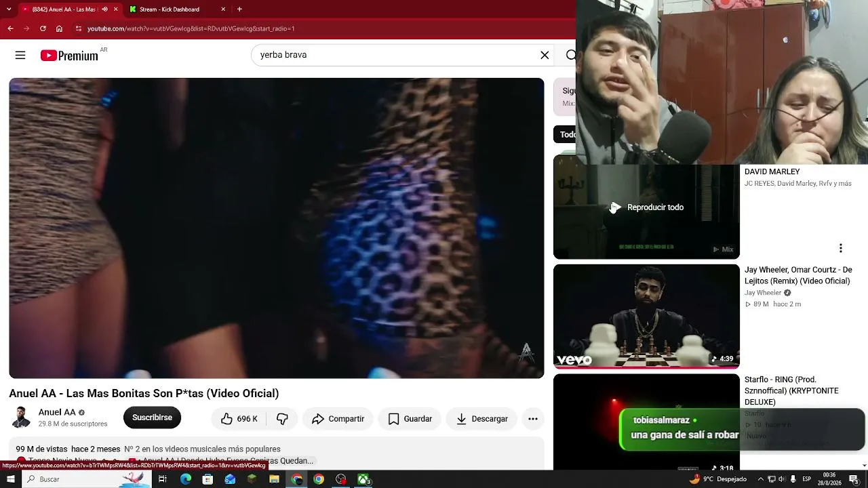The image size is (868, 488).
Task: Go back in browser history
Action: (x=10, y=28)
